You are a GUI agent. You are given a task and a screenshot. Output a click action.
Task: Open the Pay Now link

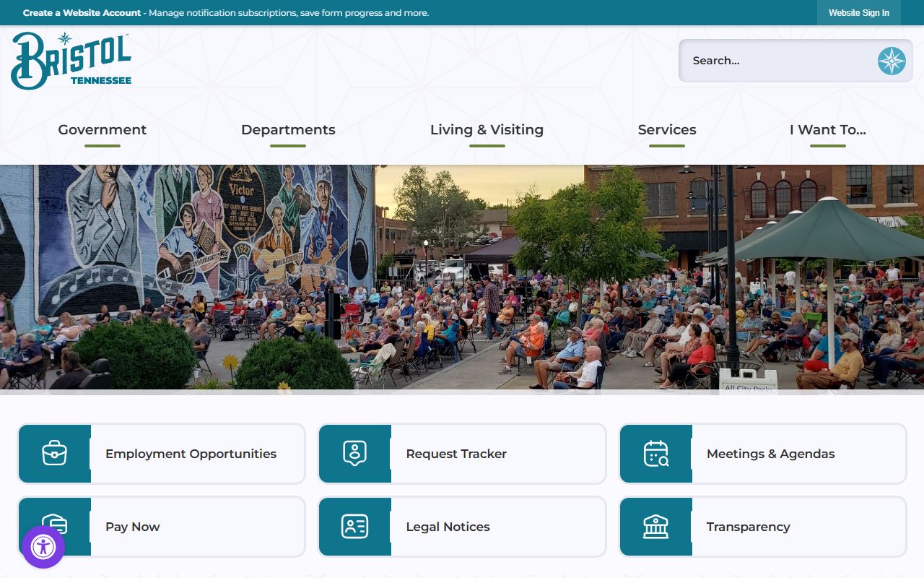coord(133,527)
